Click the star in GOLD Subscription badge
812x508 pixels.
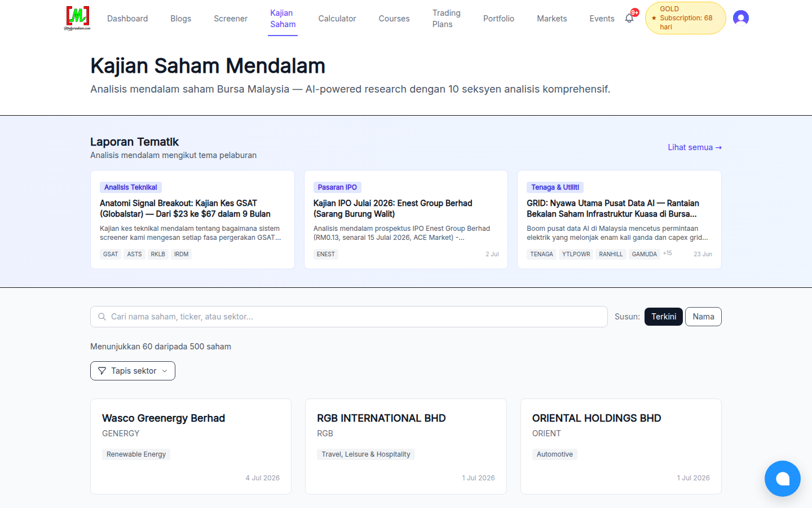[654, 18]
